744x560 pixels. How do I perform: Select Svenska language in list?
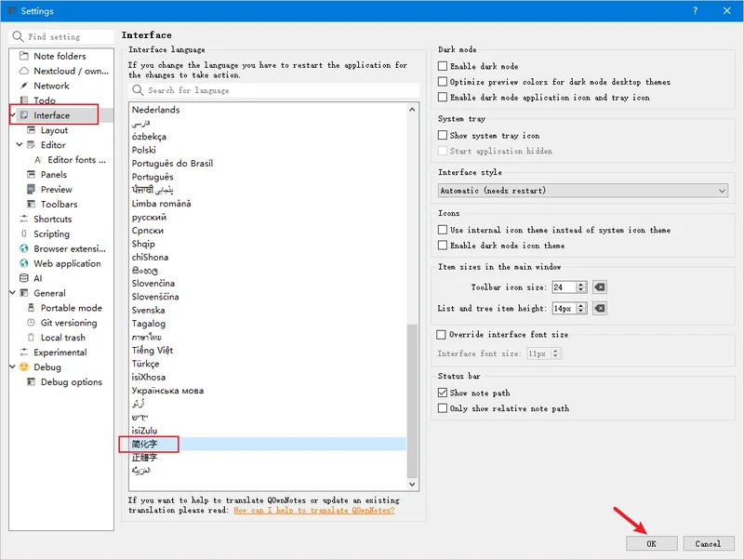click(267, 310)
